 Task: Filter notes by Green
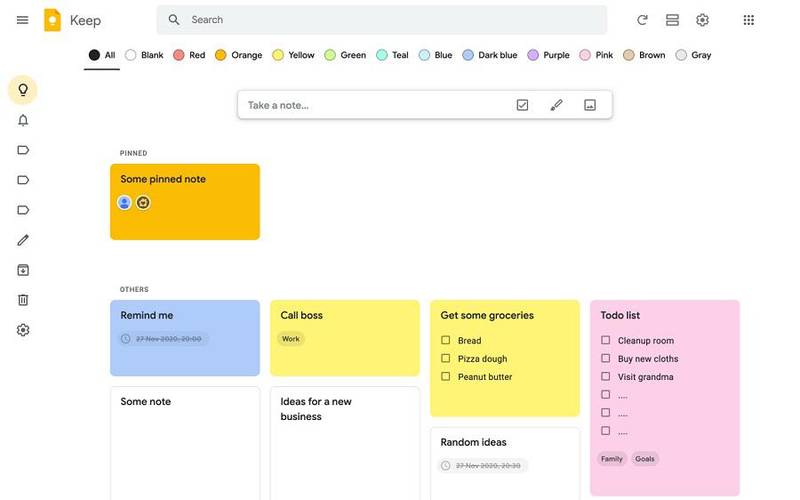tap(345, 55)
